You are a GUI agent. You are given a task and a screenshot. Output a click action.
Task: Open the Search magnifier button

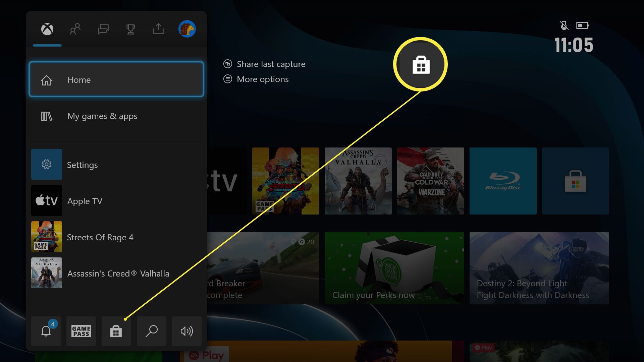tap(152, 331)
